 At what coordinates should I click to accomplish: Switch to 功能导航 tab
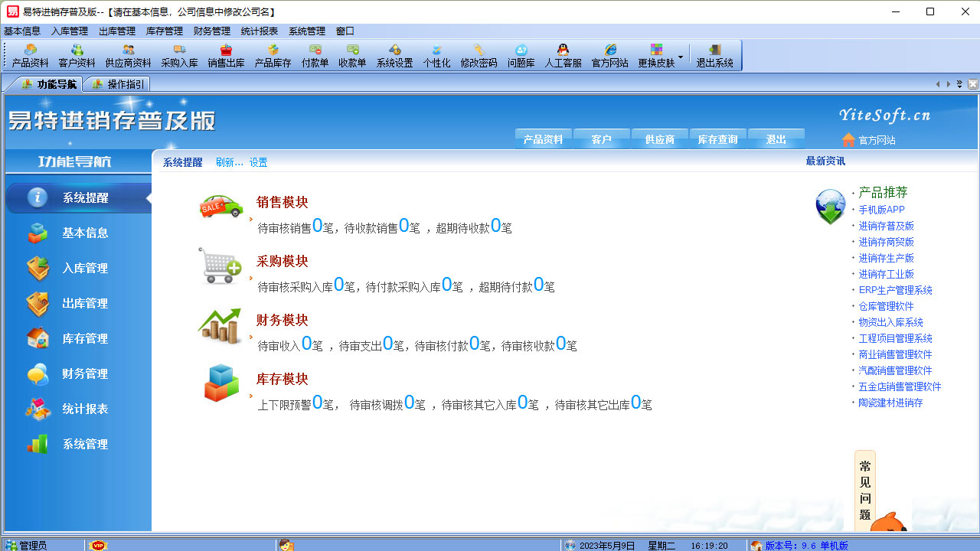(48, 84)
